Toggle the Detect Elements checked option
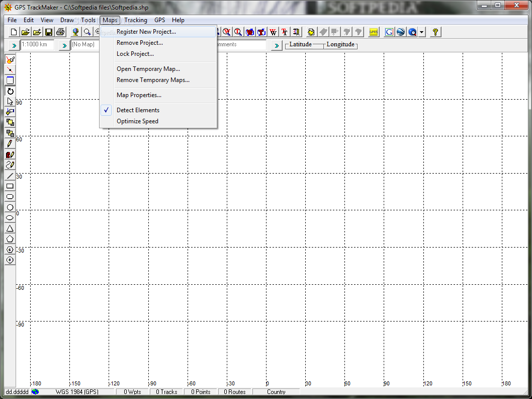The image size is (532, 399). (158, 110)
